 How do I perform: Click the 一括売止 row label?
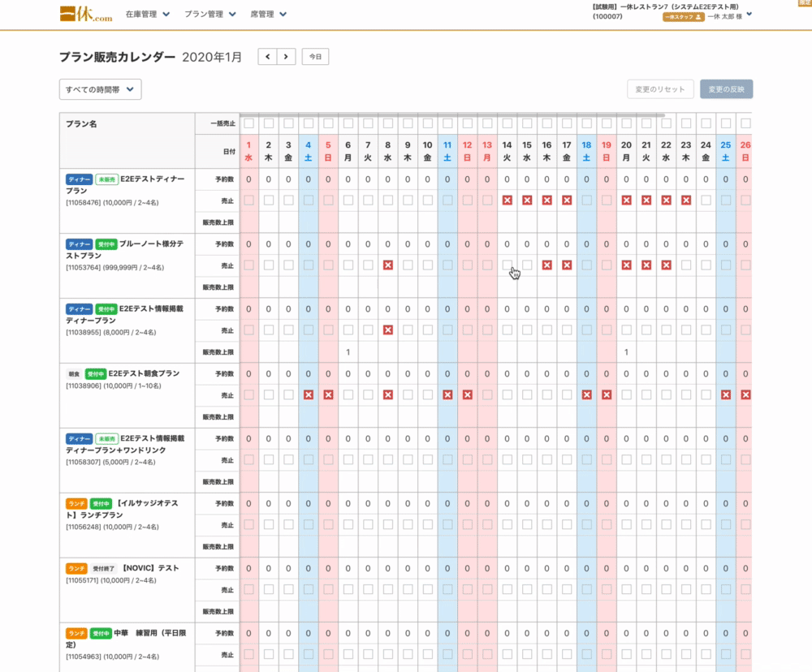(x=222, y=123)
